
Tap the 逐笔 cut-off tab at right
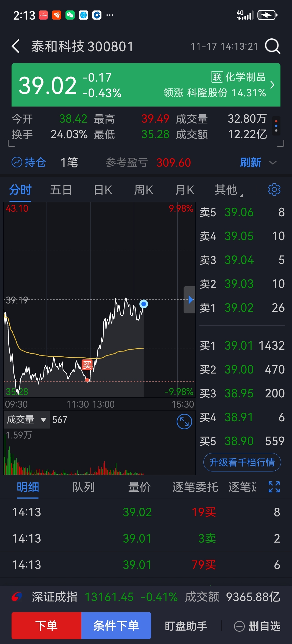pos(242,487)
